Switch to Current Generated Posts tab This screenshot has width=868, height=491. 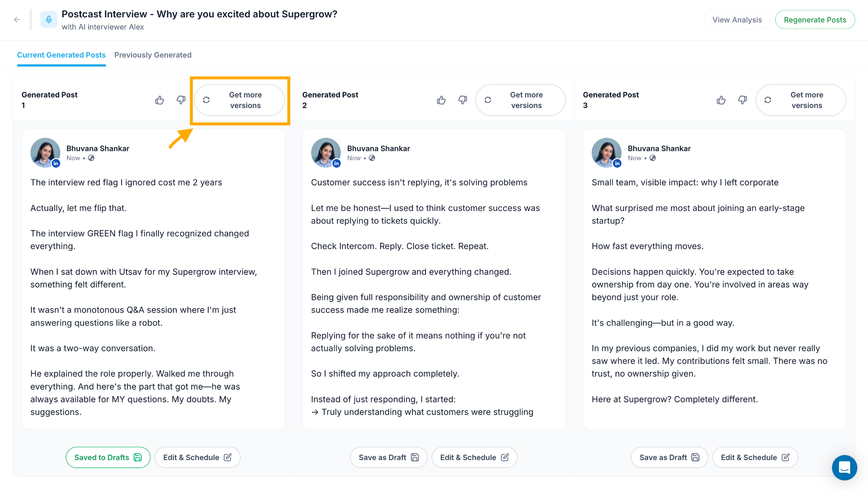point(61,55)
